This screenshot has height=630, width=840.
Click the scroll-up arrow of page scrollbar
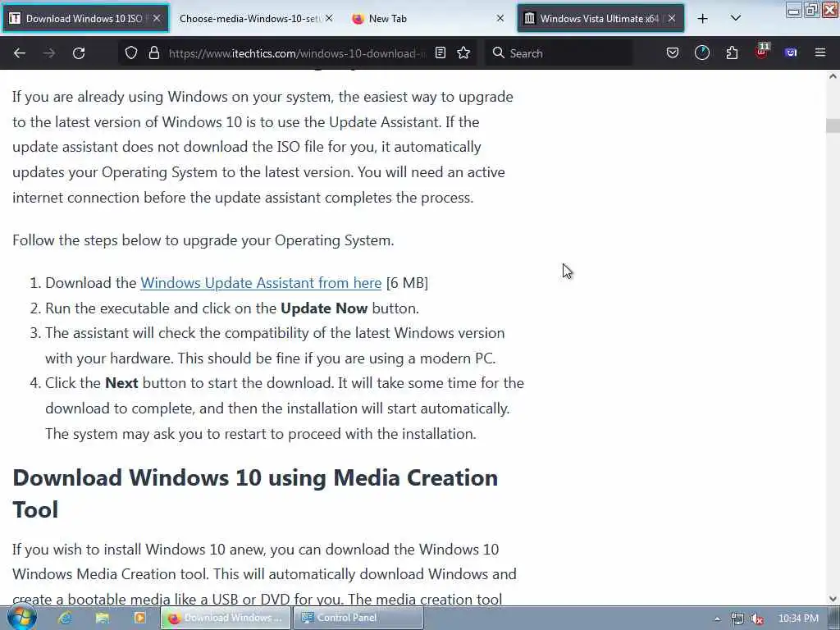(x=833, y=76)
